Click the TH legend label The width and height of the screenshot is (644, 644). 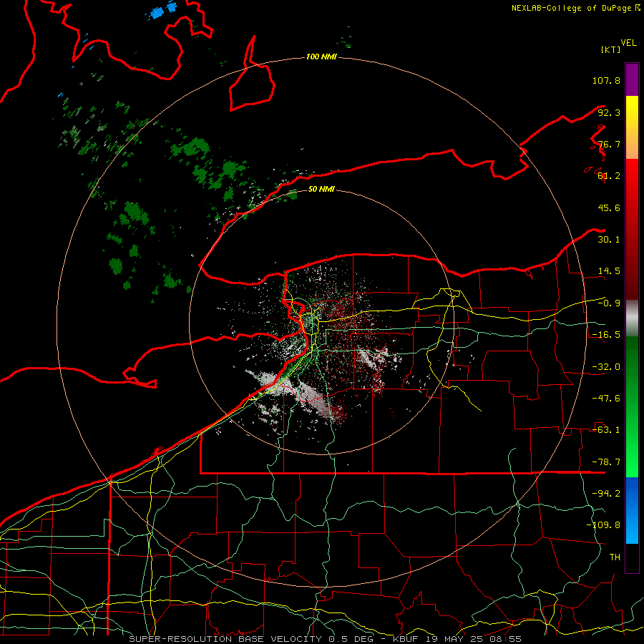coord(615,557)
